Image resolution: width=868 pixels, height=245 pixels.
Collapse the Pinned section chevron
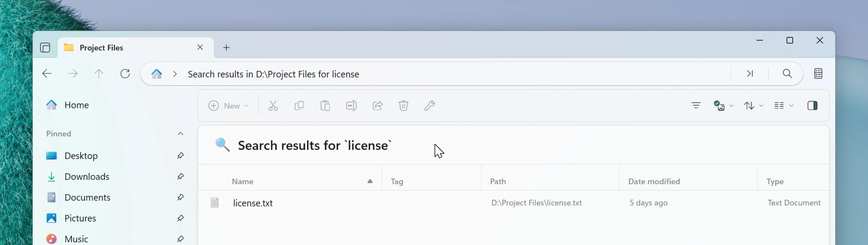(x=181, y=133)
